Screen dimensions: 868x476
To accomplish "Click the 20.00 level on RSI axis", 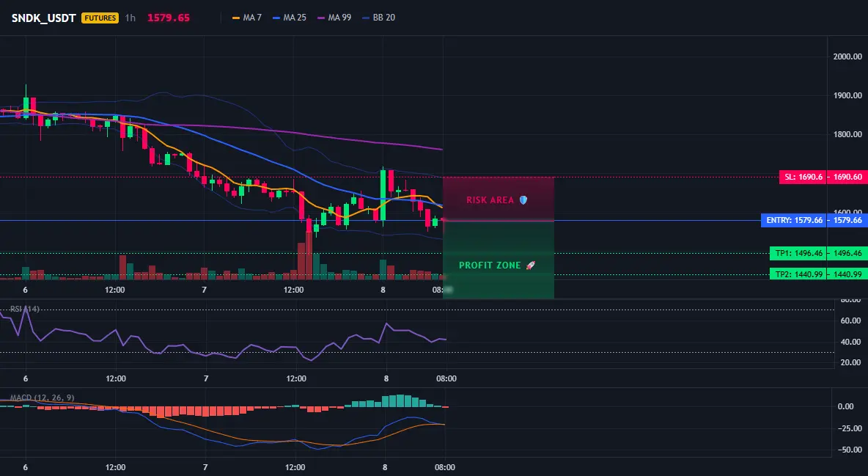I will 851,362.
